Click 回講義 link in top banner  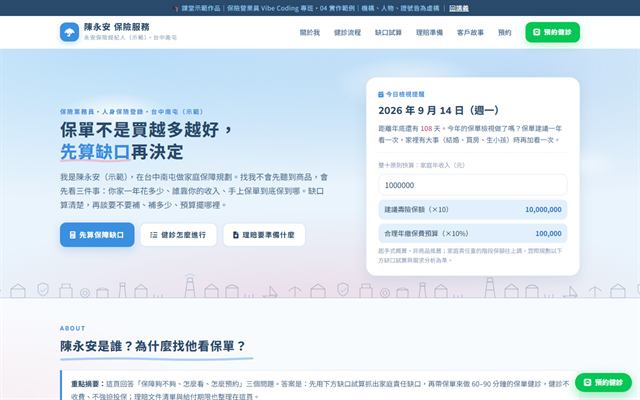(459, 8)
